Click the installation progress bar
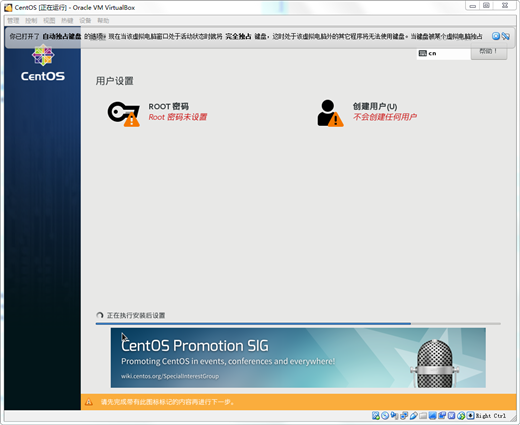The image size is (520, 425). (298, 323)
